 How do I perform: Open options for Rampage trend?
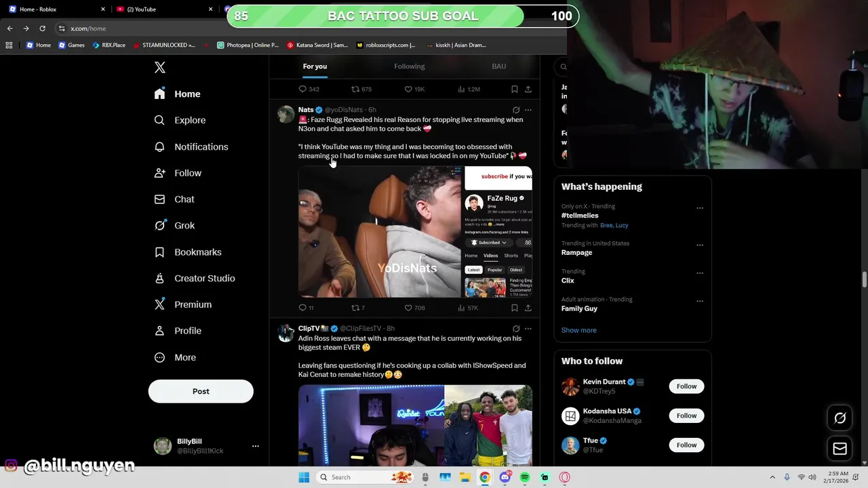(700, 245)
